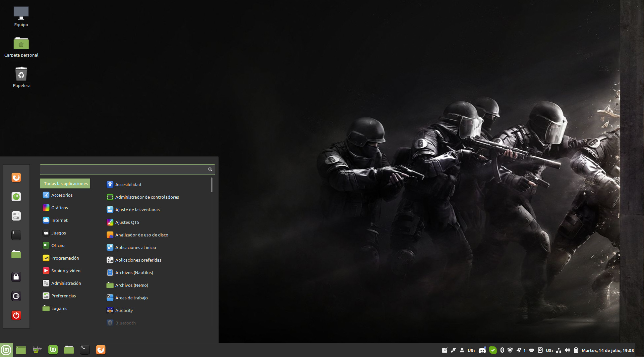Click the red power button in menu sidebar
Image resolution: width=644 pixels, height=357 pixels.
coord(16,315)
